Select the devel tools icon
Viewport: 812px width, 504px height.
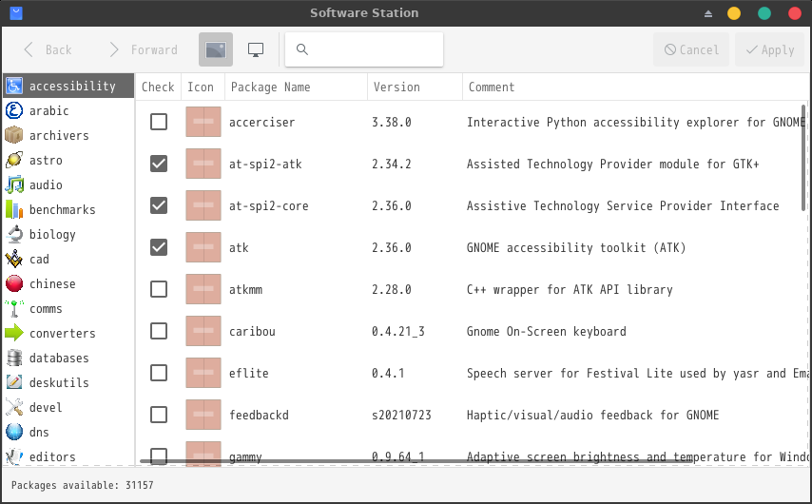[14, 407]
